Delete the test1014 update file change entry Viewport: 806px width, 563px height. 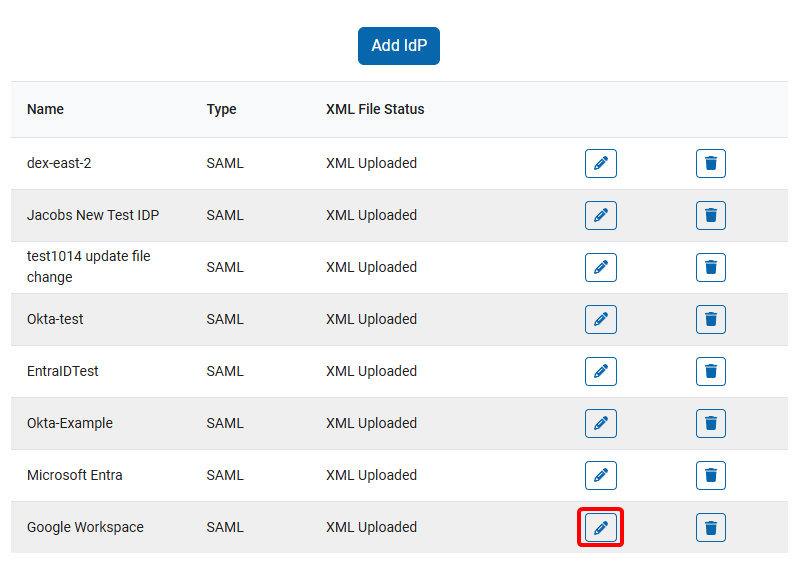710,267
